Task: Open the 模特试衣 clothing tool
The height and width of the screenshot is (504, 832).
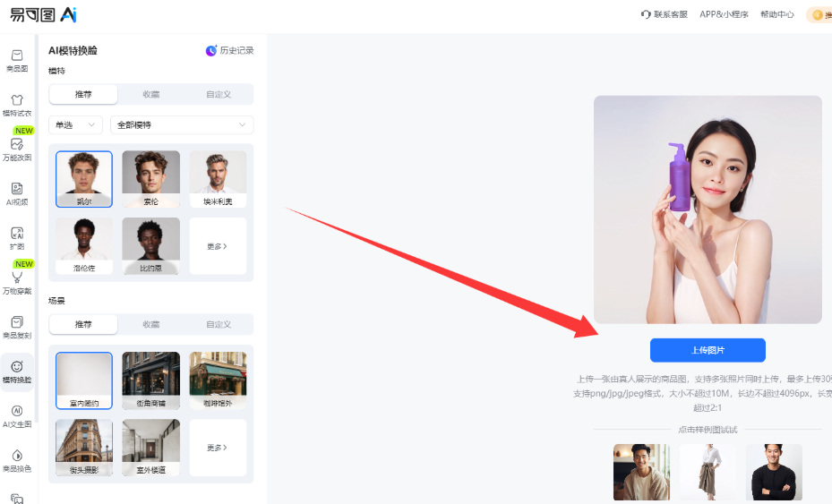Action: point(17,105)
